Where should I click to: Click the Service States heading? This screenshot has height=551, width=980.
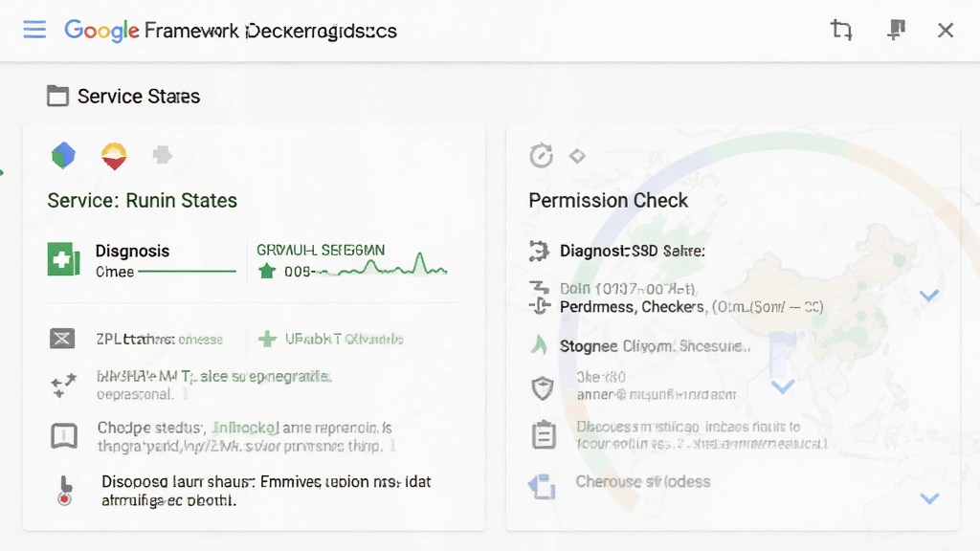[x=139, y=97]
